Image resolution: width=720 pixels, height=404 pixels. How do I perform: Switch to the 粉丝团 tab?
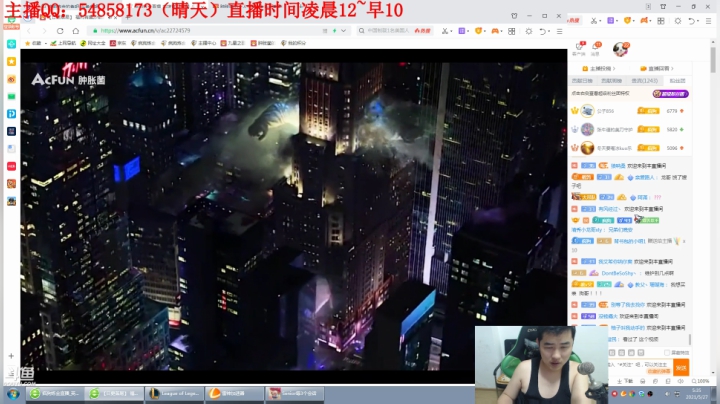click(677, 81)
